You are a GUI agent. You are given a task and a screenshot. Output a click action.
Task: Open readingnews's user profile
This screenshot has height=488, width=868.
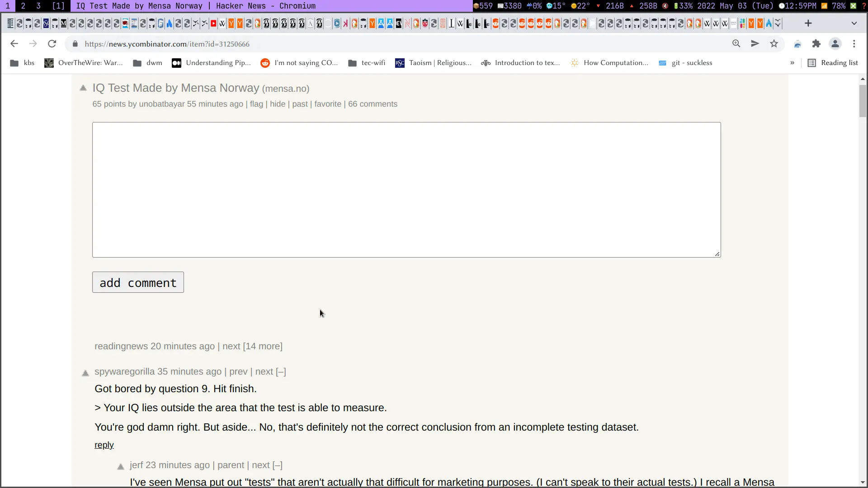pos(121,347)
